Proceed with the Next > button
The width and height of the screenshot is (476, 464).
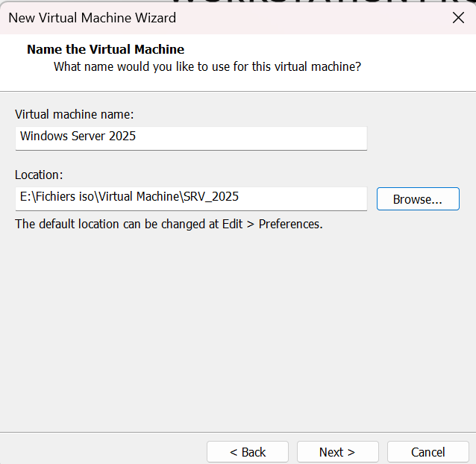pos(337,452)
